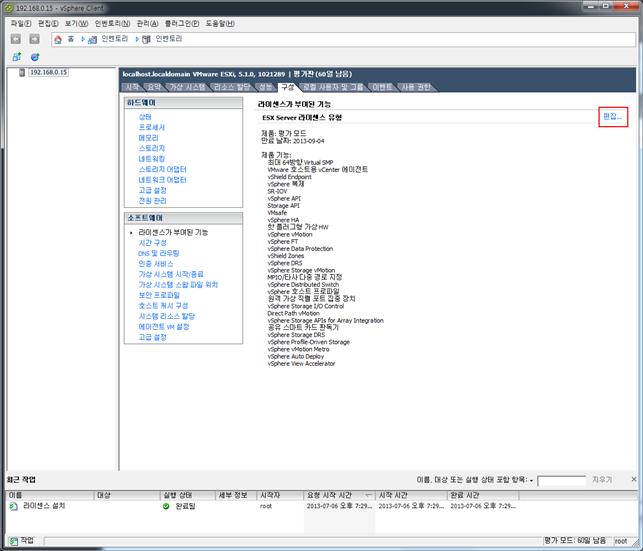Sort tasks by 실행 상태 column header

tap(188, 495)
